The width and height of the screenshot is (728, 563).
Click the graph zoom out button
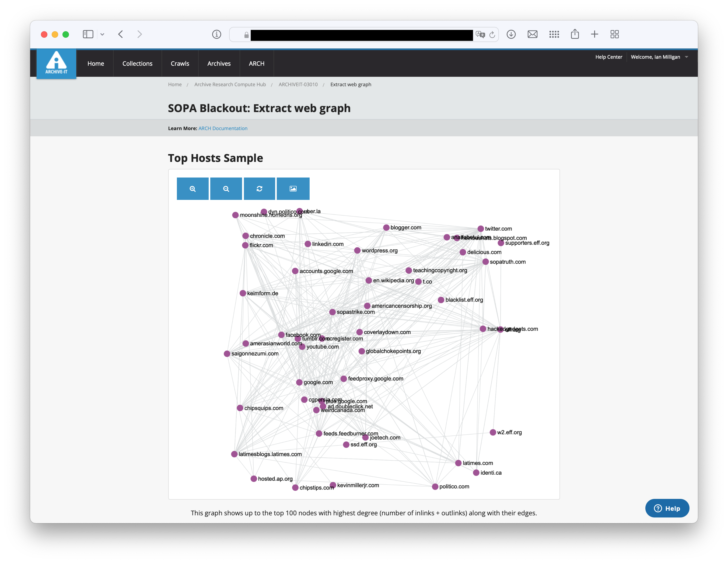226,189
